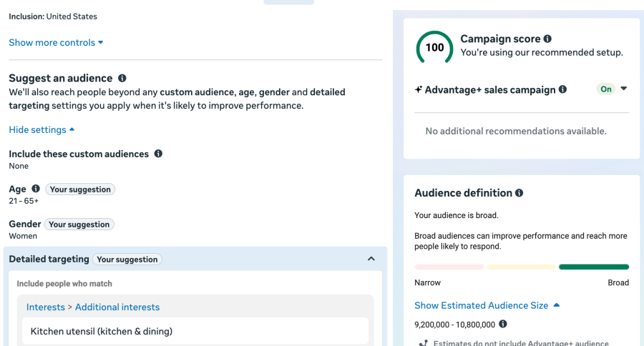Click info icon beside Campaign score
644x346 pixels.
click(547, 39)
